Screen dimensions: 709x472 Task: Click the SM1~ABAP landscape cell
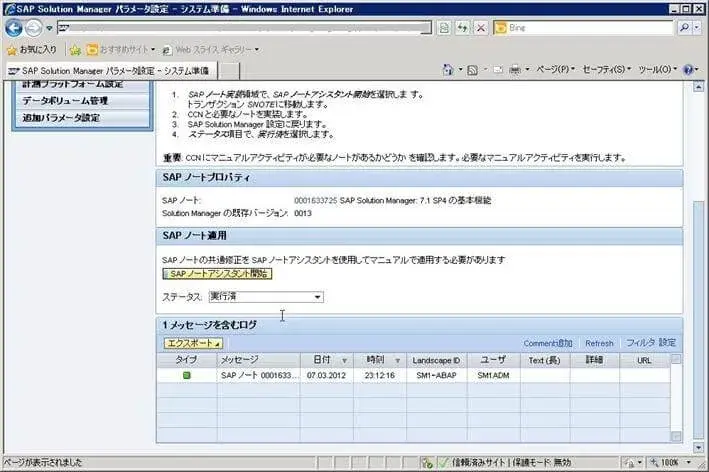tap(436, 375)
